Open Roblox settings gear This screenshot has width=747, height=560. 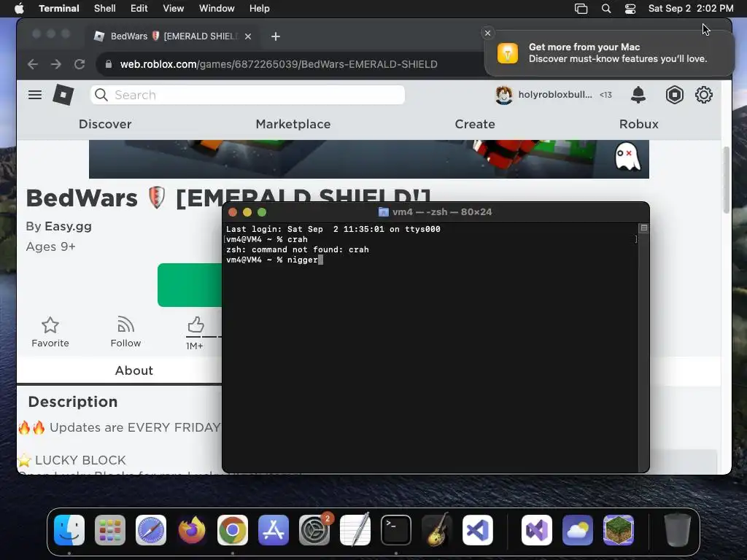pyautogui.click(x=704, y=95)
